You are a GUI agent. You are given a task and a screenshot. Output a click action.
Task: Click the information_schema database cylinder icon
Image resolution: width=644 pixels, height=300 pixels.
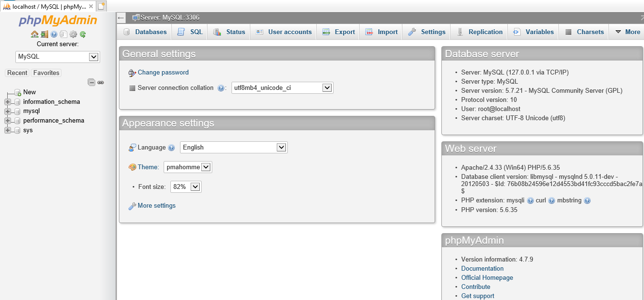pos(18,101)
